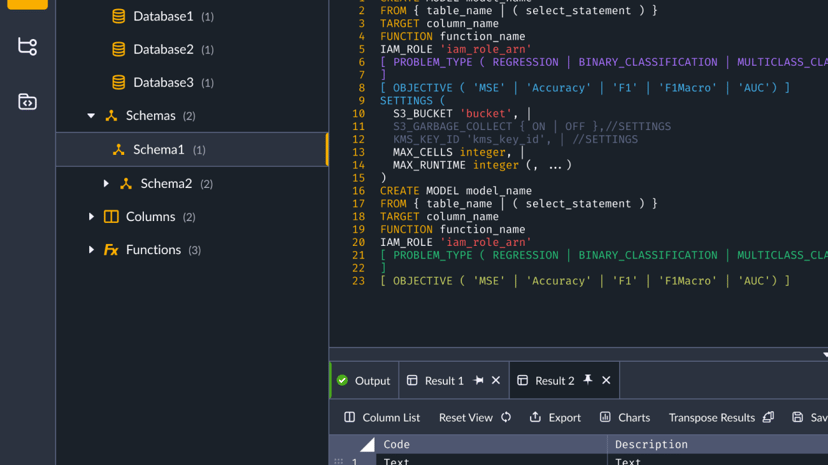Viewport: 828px width, 465px height.
Task: Click OBJECTIVE on line 23
Action: (422, 281)
